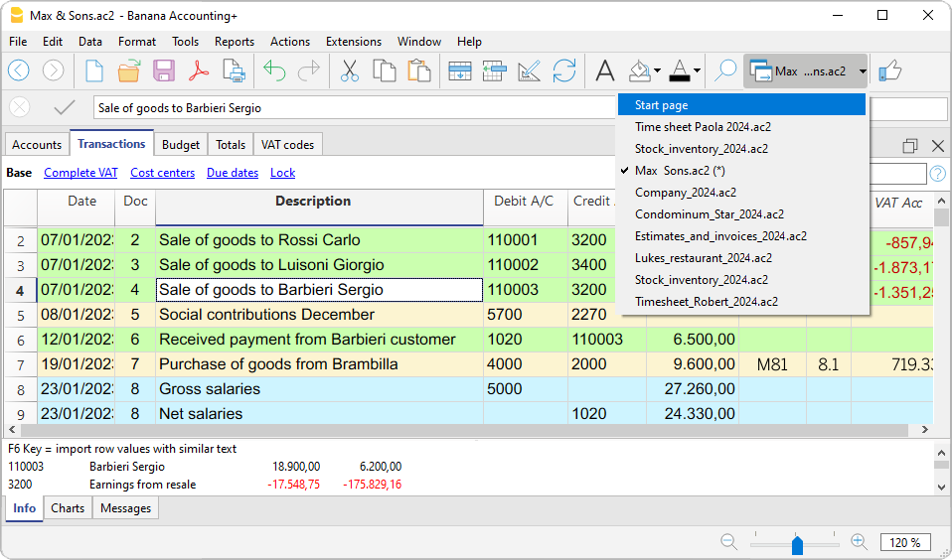Select Timesheet_Robert_2024.ac2 entry
The width and height of the screenshot is (952, 560).
click(x=741, y=302)
